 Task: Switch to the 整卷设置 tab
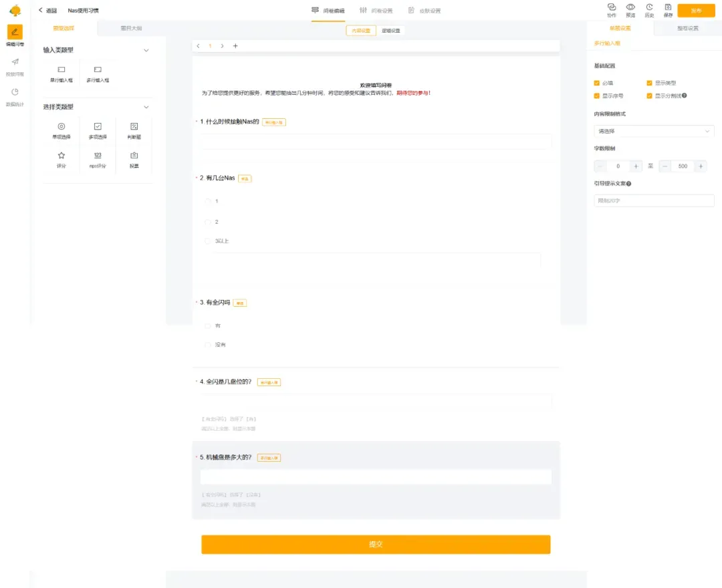tap(687, 28)
